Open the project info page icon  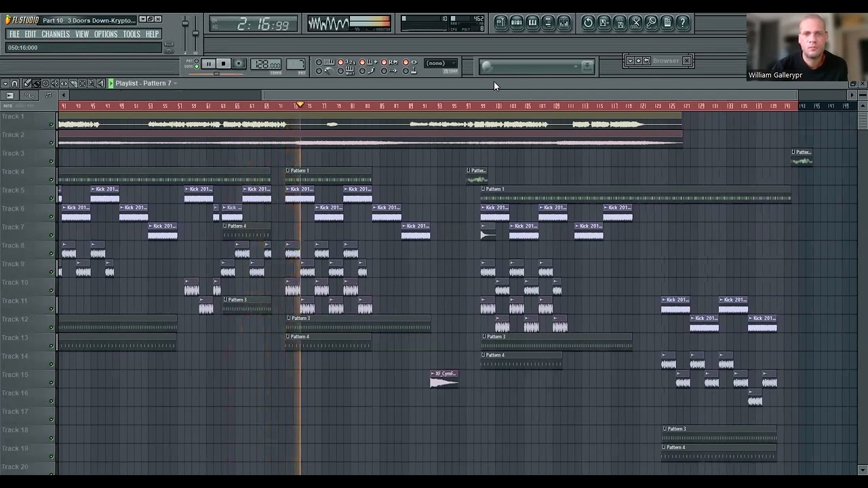(x=667, y=23)
